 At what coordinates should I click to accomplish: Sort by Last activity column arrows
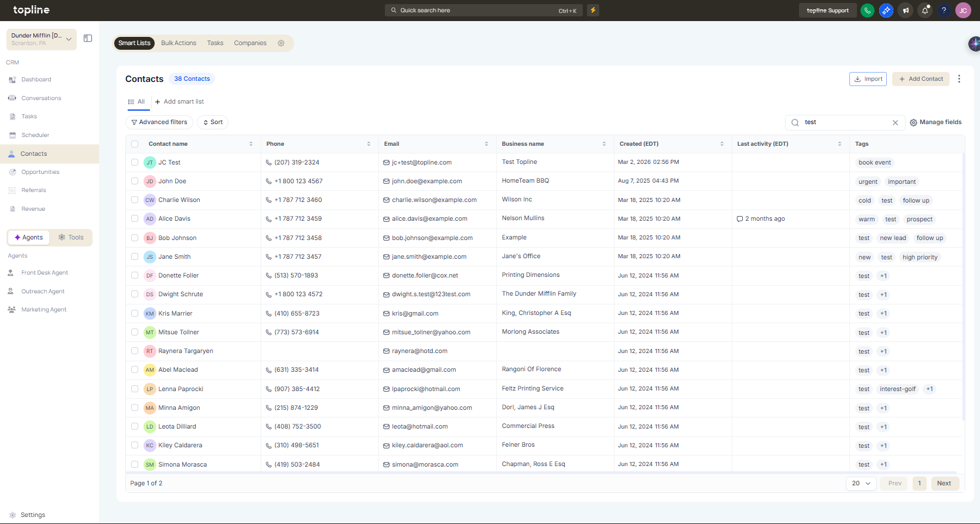tap(840, 144)
